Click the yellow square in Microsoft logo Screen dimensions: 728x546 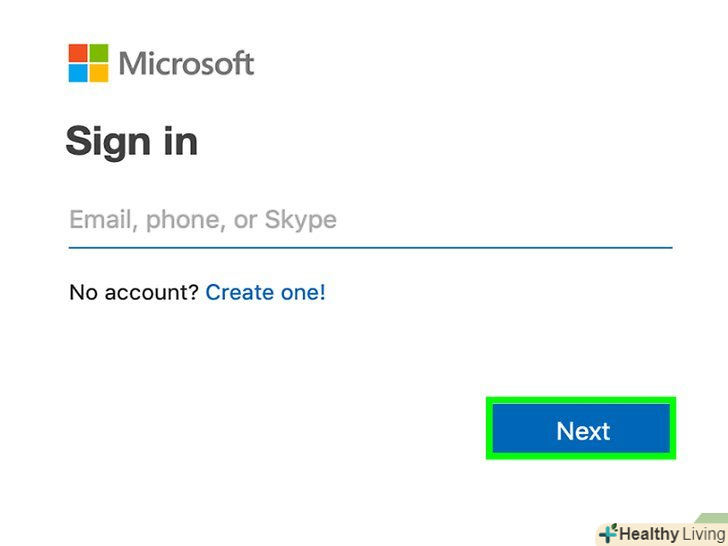pos(99,73)
